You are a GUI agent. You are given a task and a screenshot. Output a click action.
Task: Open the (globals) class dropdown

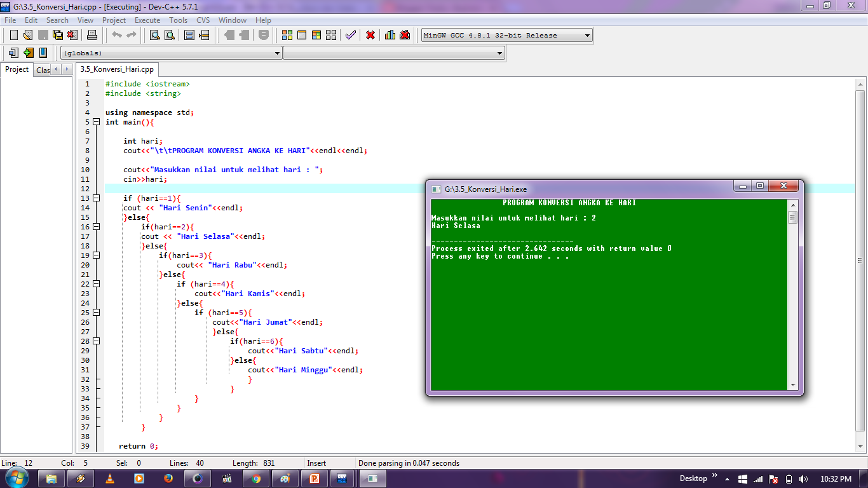click(172, 53)
